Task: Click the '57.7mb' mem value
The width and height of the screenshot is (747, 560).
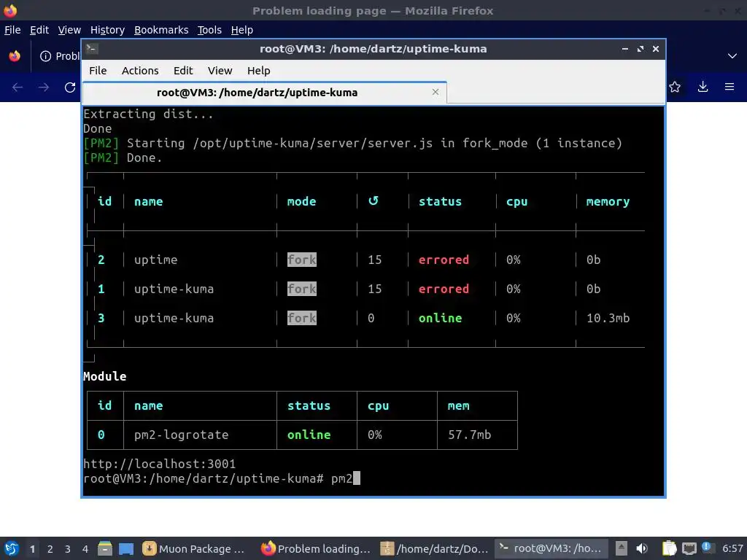Action: [469, 435]
